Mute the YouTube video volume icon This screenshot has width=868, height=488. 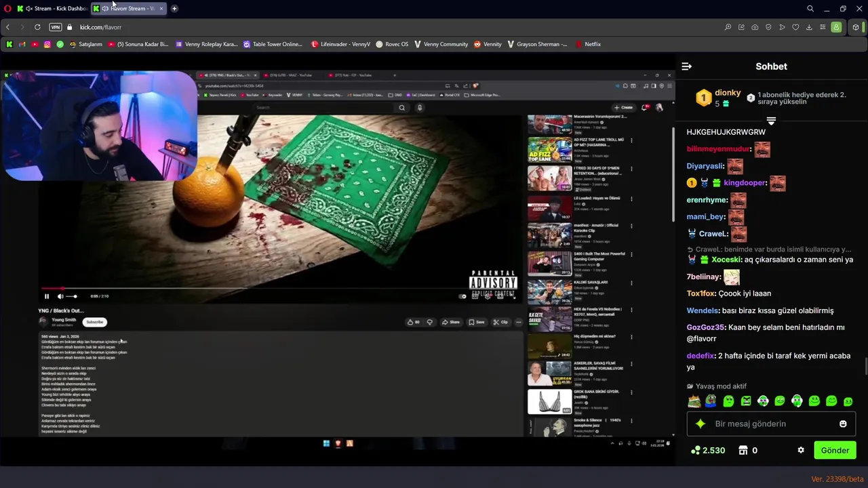click(x=60, y=296)
